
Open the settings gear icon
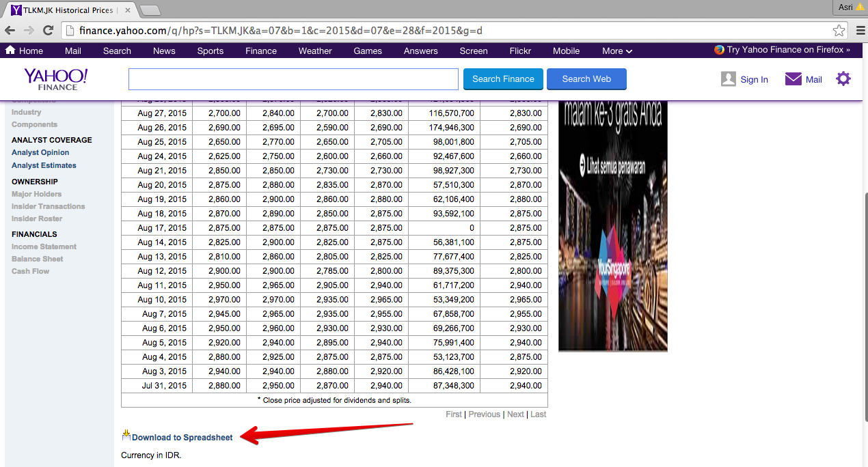click(843, 79)
